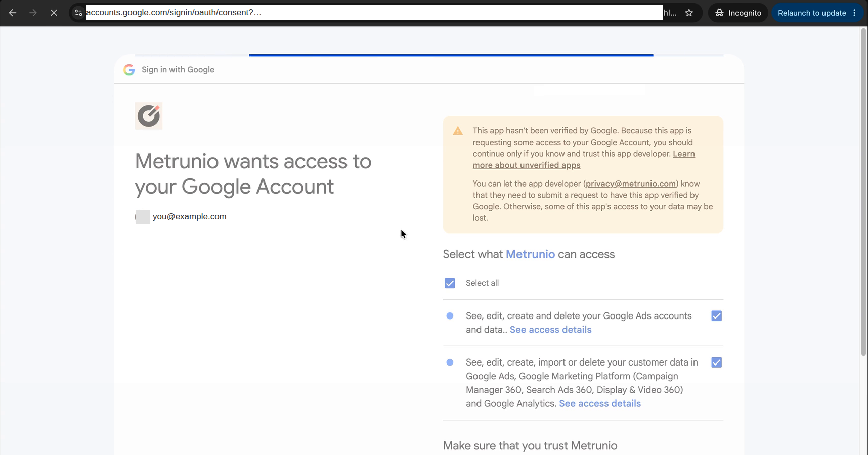Click 'Sign in with Google' header text
The height and width of the screenshot is (455, 868).
[x=178, y=70]
